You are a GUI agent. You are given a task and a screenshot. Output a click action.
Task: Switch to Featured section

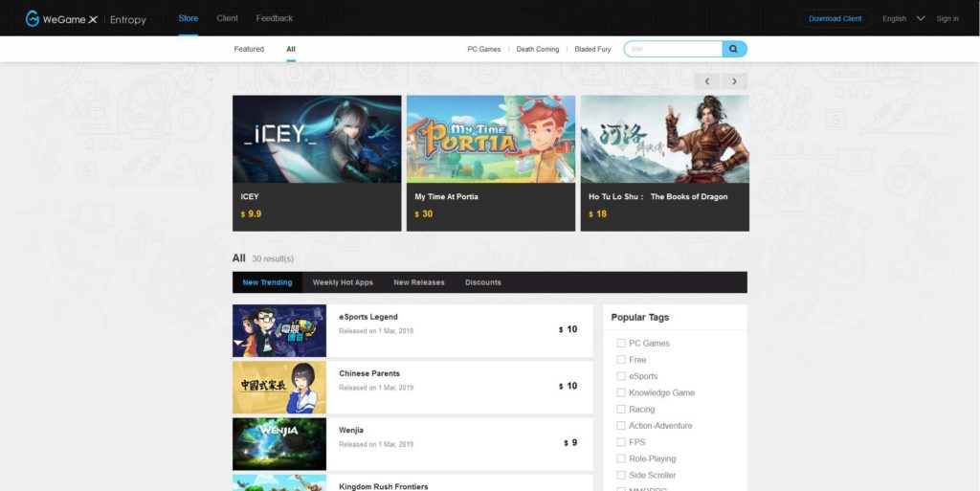click(x=249, y=49)
